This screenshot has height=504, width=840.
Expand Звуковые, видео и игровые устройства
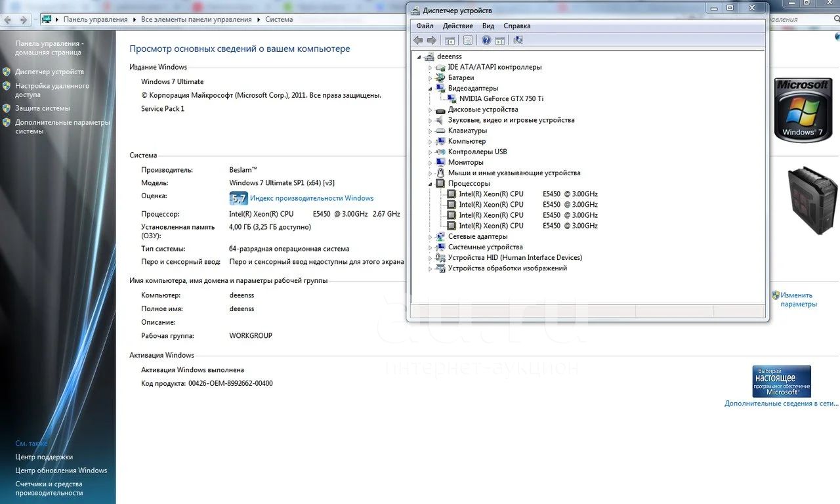pos(430,121)
